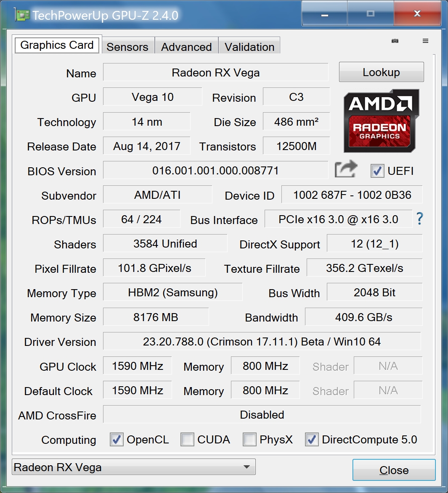Click the Default Clock value 1590 MHz
The image size is (448, 493).
pyautogui.click(x=138, y=390)
